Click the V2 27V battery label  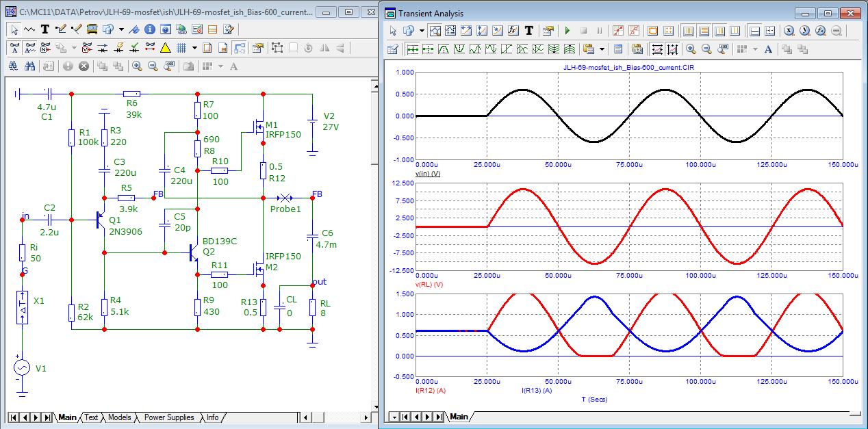(x=331, y=121)
